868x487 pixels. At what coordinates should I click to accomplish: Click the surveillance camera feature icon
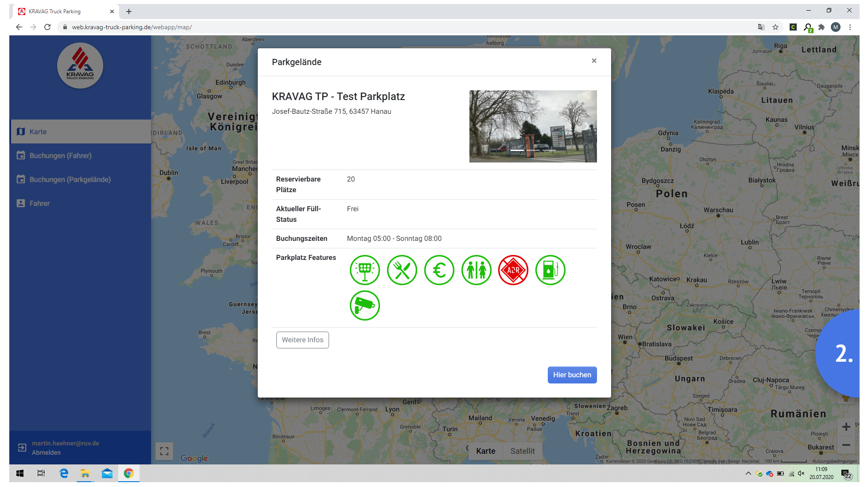coord(364,305)
